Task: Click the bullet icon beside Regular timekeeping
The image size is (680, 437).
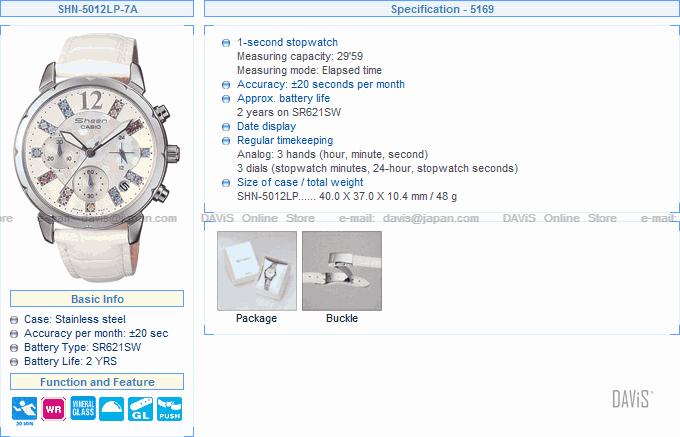Action: [226, 141]
